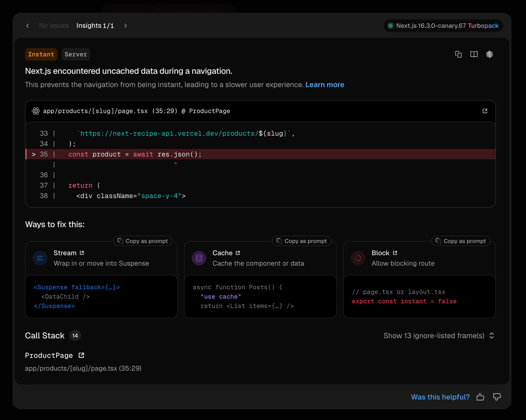
Task: Click the Copy icon in Block's prompt button
Action: pos(438,241)
